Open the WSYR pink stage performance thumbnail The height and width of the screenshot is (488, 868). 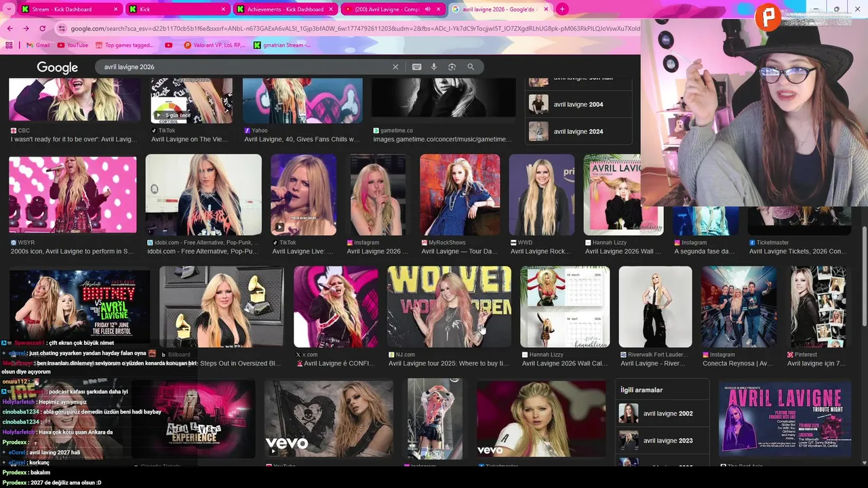[73, 195]
